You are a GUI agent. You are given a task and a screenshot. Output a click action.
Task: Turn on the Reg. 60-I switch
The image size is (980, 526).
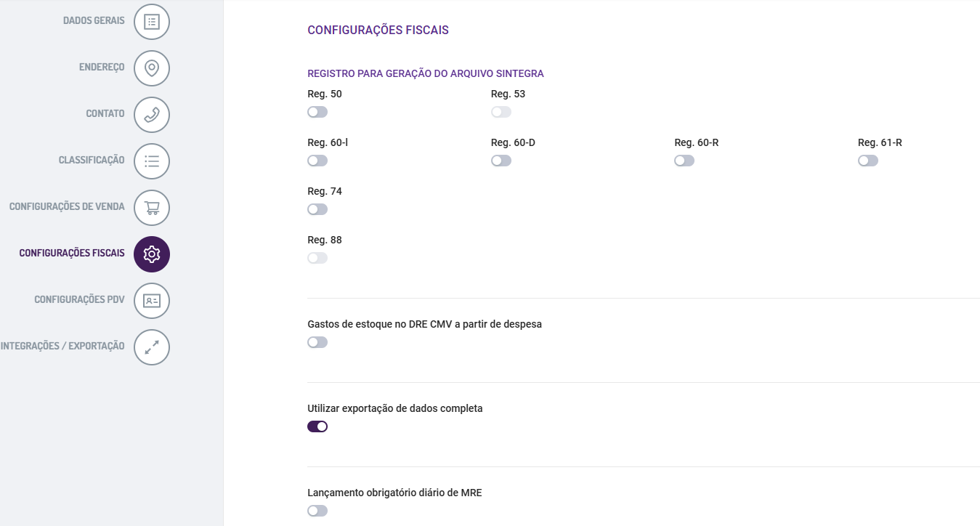point(317,161)
